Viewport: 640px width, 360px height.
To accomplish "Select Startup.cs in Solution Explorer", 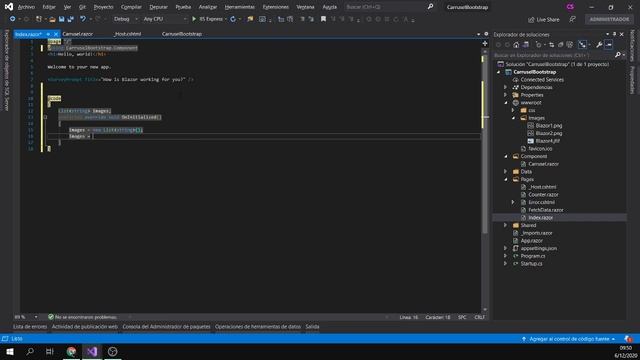I will (x=531, y=264).
